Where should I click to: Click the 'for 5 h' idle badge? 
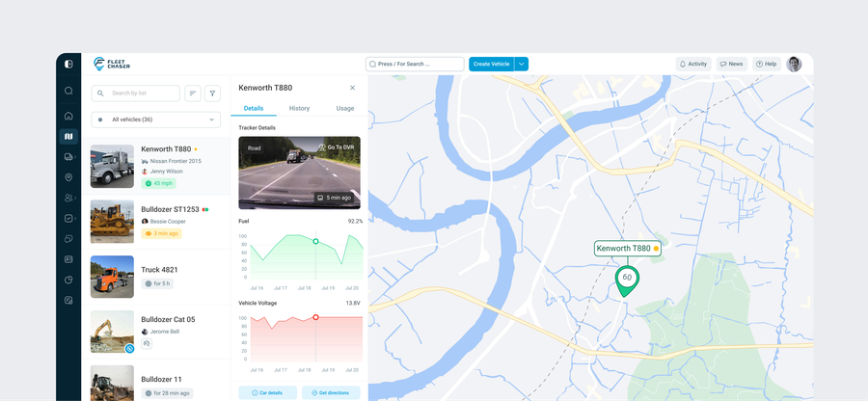(157, 283)
